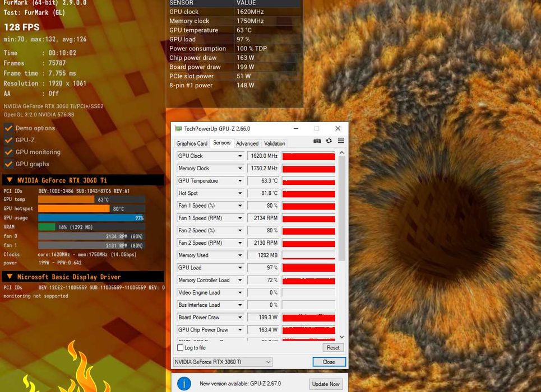Open the Hot Spot sensor dropdown
The height and width of the screenshot is (392, 541).
(240, 193)
